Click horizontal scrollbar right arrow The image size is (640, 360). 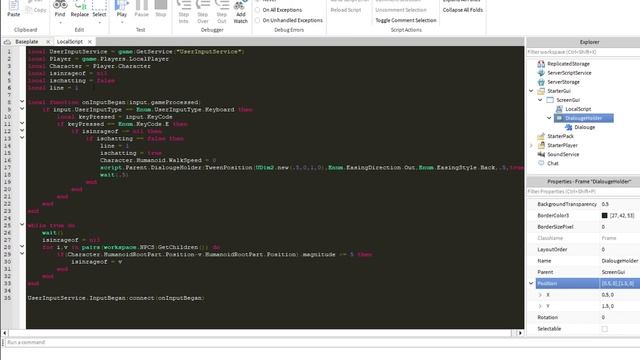click(520, 333)
